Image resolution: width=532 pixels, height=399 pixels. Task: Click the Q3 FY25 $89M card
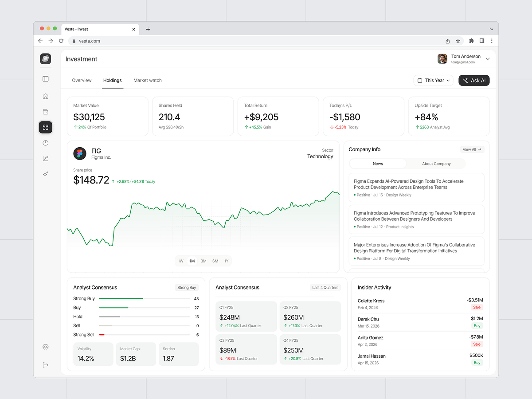246,349
